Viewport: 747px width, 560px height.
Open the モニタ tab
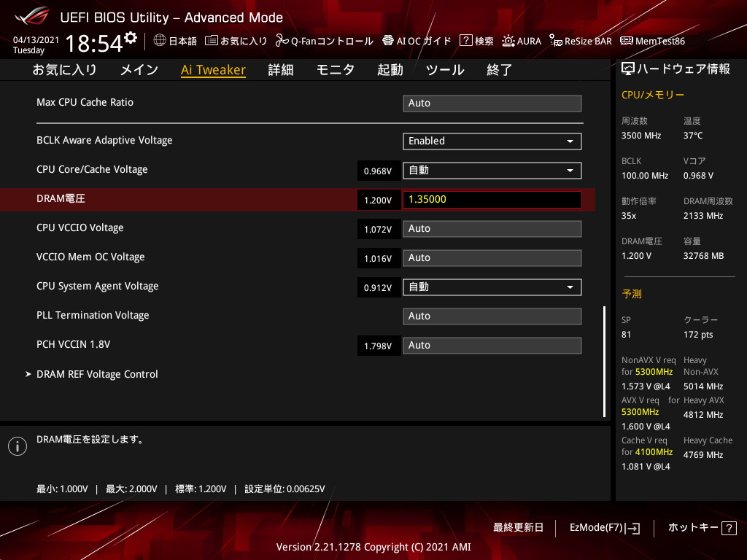click(x=336, y=70)
